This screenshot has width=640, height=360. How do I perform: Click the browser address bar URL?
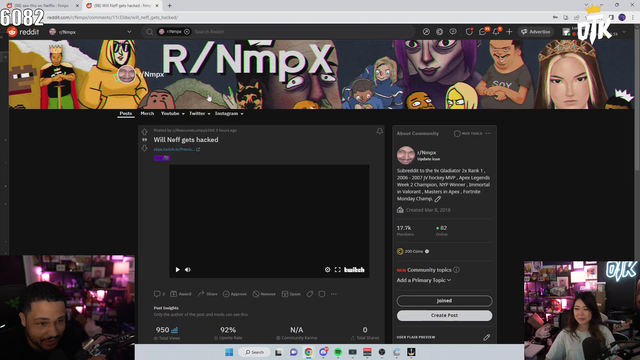coord(113,18)
